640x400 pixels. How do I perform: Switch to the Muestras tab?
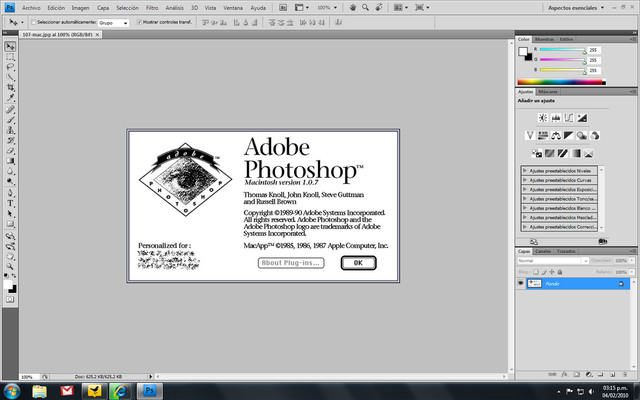(x=544, y=39)
